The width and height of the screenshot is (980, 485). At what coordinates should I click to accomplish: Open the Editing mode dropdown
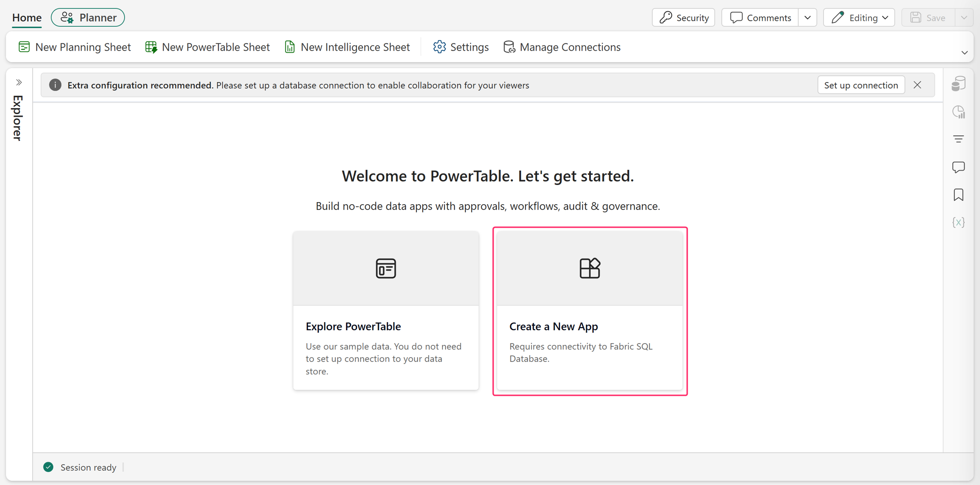point(859,18)
